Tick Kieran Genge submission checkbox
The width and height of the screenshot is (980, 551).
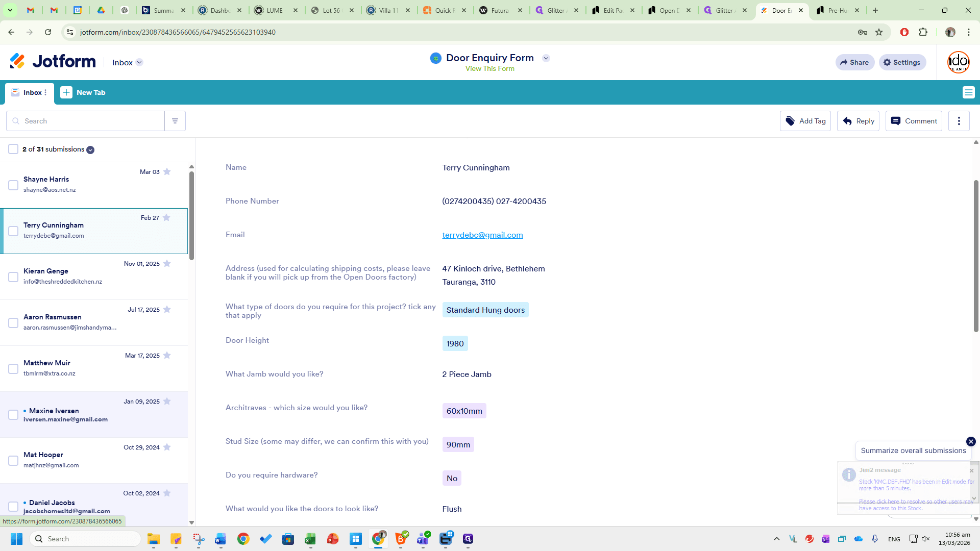[13, 277]
